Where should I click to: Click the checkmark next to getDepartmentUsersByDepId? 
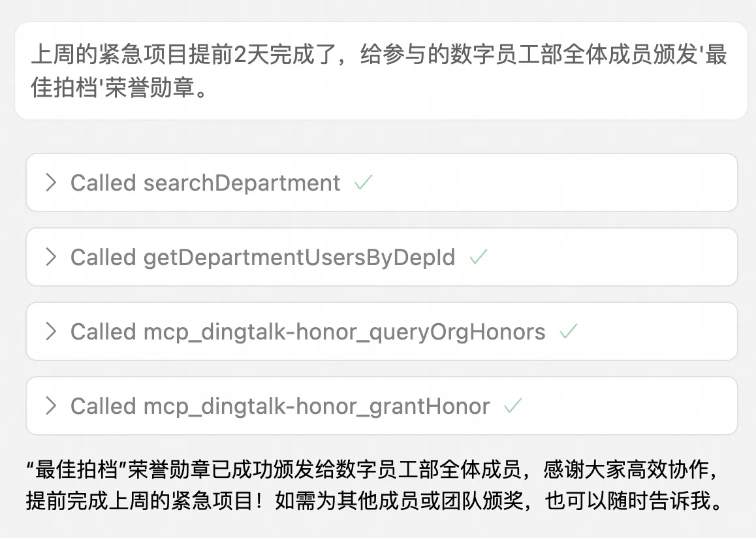[x=479, y=257]
